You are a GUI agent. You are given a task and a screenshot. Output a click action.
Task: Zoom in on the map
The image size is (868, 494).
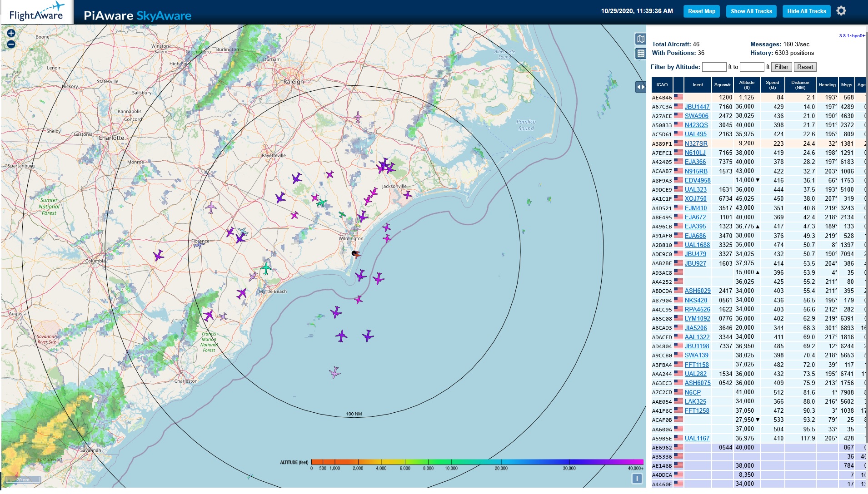(x=11, y=33)
